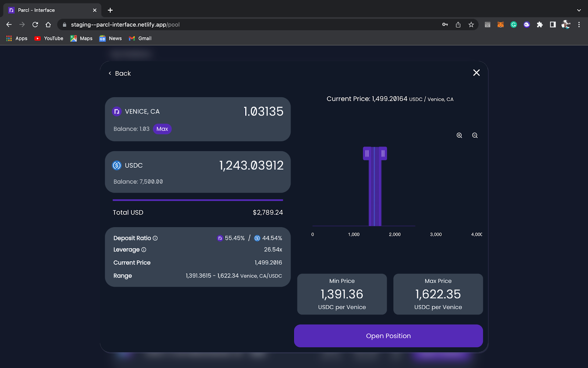This screenshot has width=588, height=368.
Task: Click the Min Price value field
Action: point(342,294)
